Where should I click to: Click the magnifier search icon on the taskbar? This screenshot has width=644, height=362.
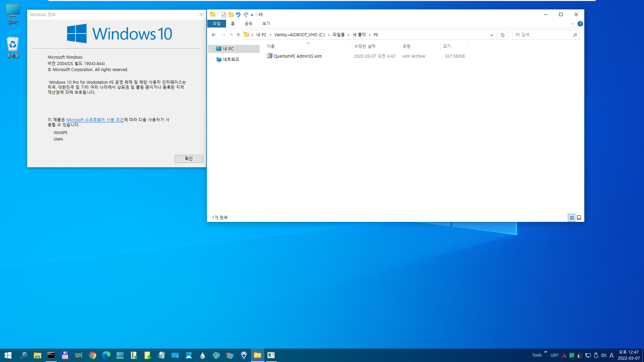coord(23,355)
